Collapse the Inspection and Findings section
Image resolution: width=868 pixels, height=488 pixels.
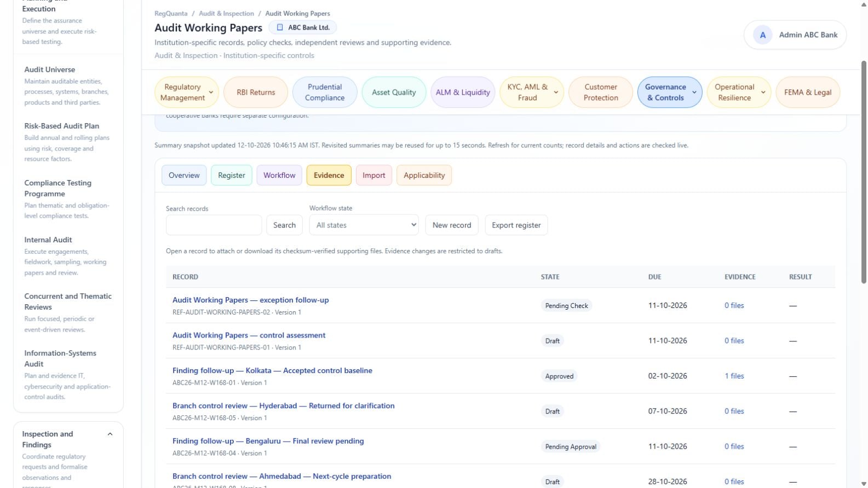point(110,434)
